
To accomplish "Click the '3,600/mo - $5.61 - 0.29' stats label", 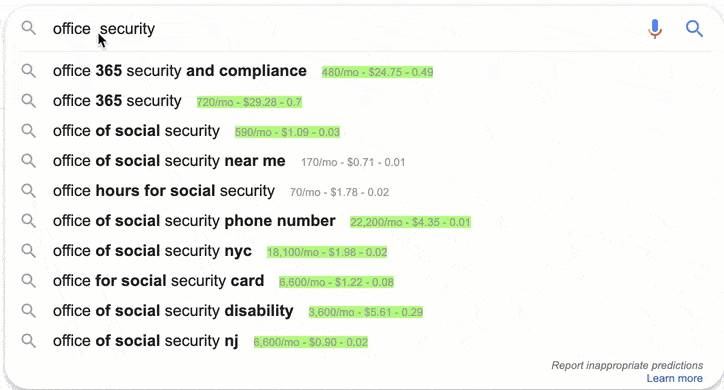I will tap(366, 312).
